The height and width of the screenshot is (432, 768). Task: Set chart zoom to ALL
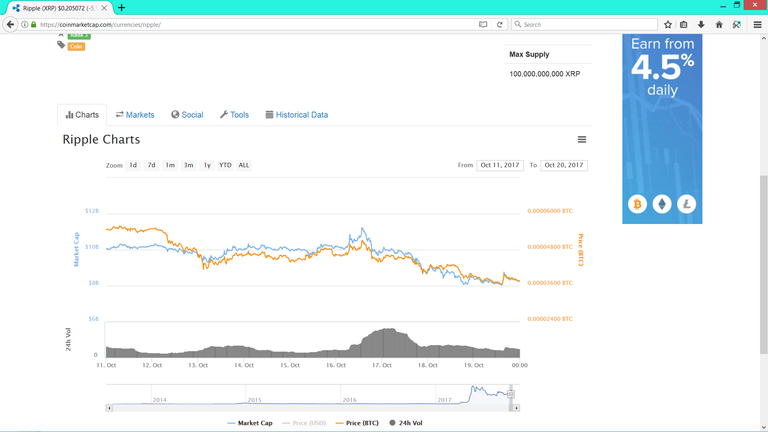[x=244, y=165]
